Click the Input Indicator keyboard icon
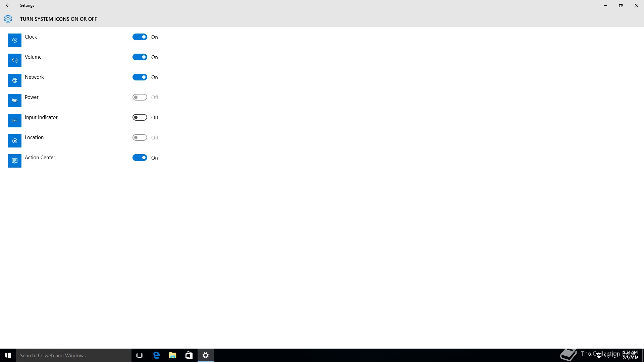644x362 pixels. tap(15, 121)
